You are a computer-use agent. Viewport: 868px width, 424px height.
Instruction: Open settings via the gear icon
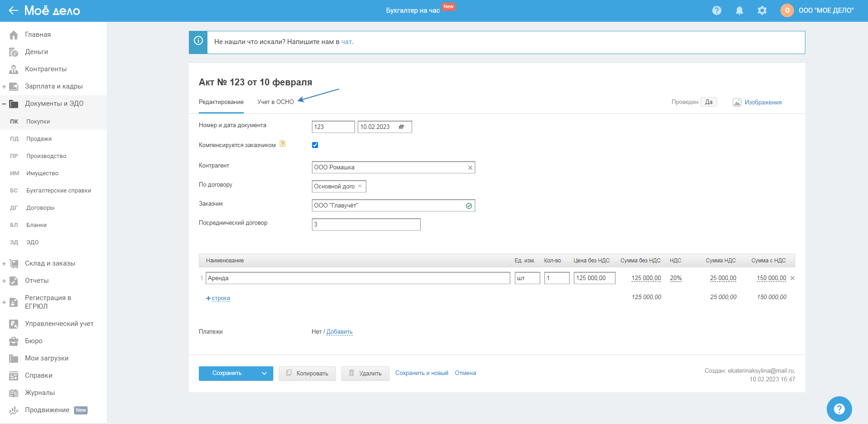pos(762,10)
